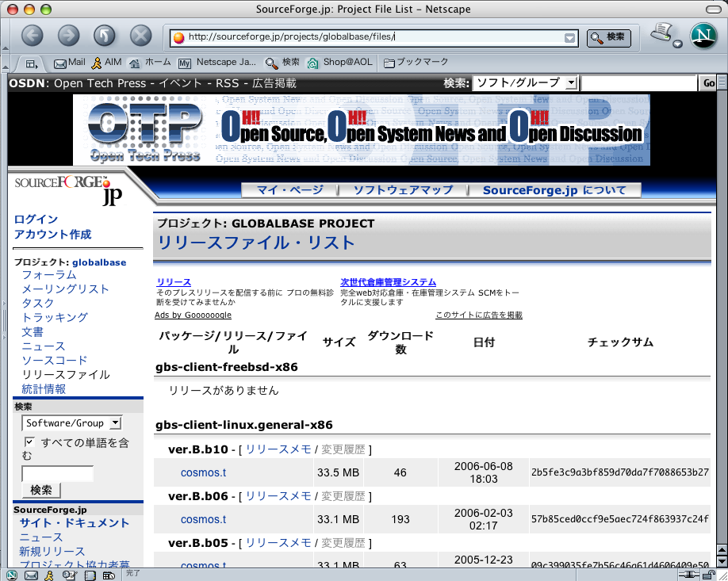728x581 pixels.
Task: Click the このサイトに広告を掲載 link
Action: (479, 315)
